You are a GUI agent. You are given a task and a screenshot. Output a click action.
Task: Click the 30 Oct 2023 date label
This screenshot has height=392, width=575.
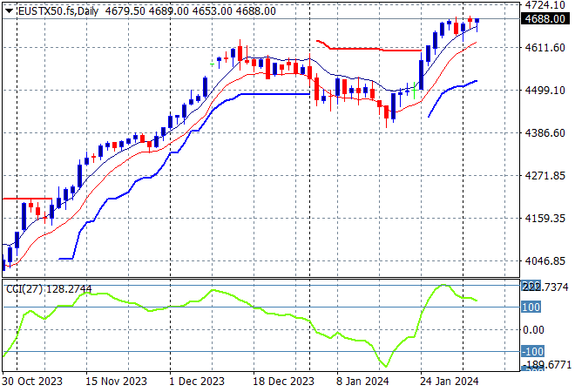click(x=31, y=382)
